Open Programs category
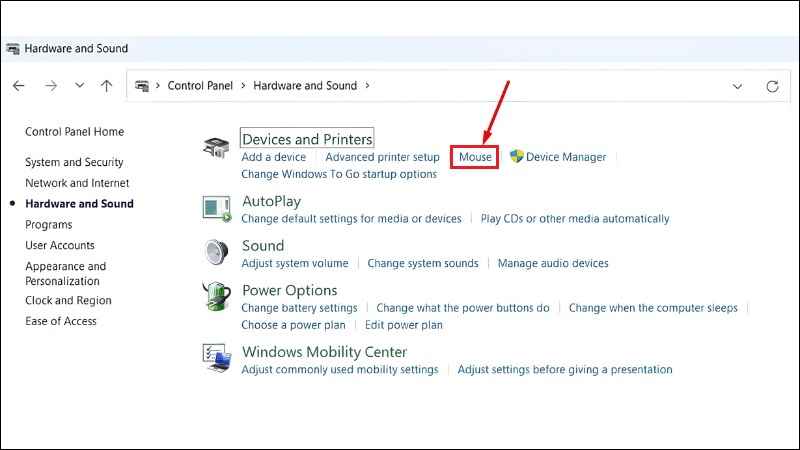 click(x=48, y=224)
